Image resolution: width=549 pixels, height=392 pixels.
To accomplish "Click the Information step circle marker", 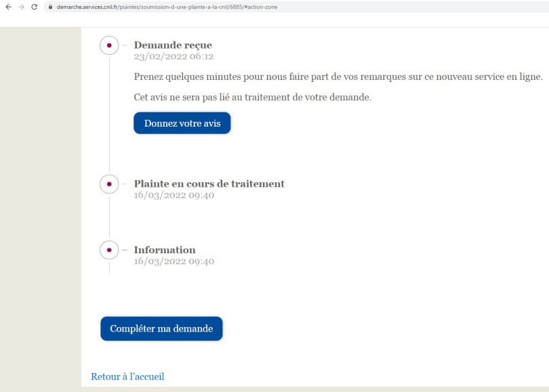I will 109,250.
